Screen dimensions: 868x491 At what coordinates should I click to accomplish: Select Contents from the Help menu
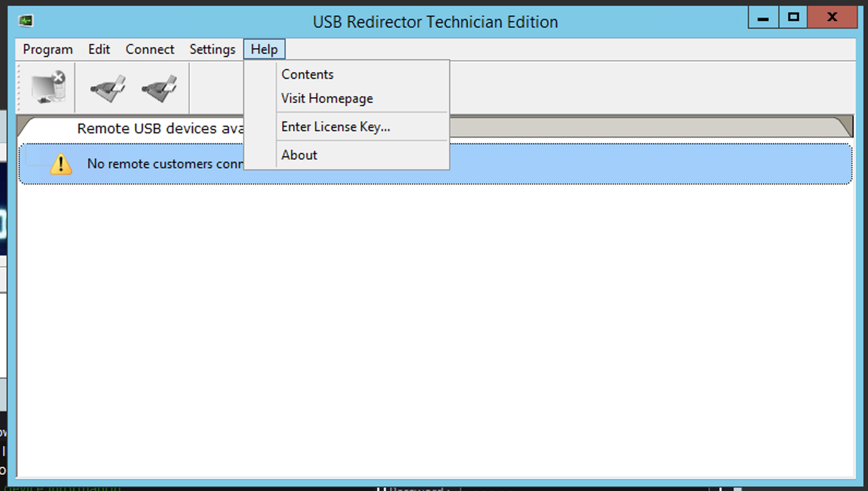tap(307, 74)
